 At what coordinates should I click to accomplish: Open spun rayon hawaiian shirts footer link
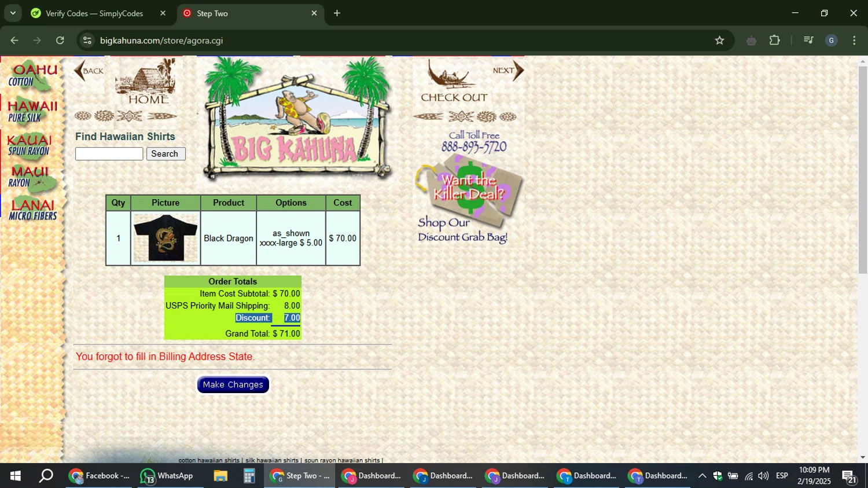tap(342, 460)
